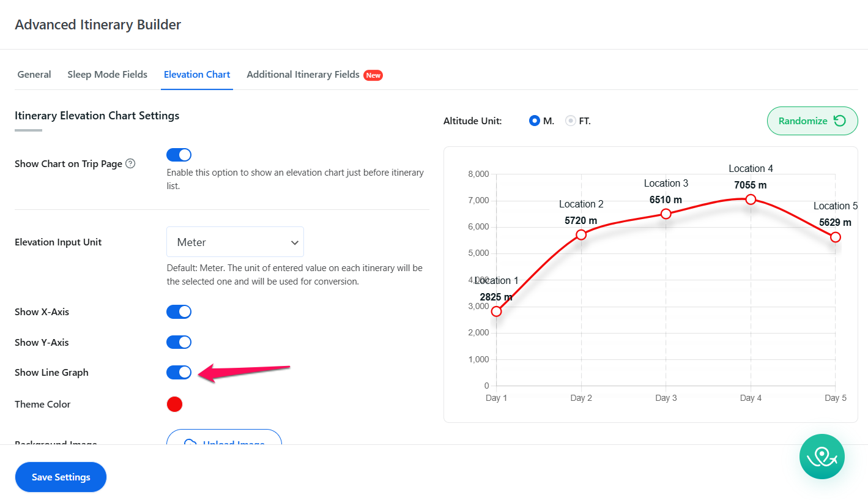Click the Location 4 peak point marker
The image size is (868, 500).
[751, 200]
